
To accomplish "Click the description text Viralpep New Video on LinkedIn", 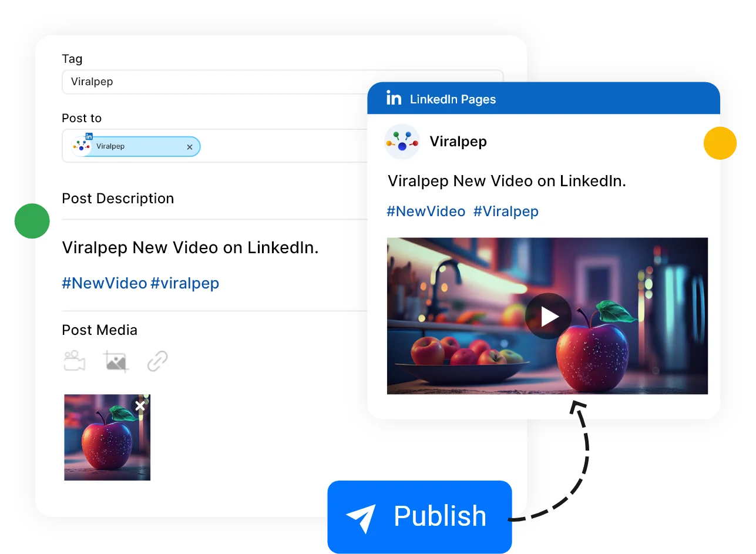I will tap(190, 247).
